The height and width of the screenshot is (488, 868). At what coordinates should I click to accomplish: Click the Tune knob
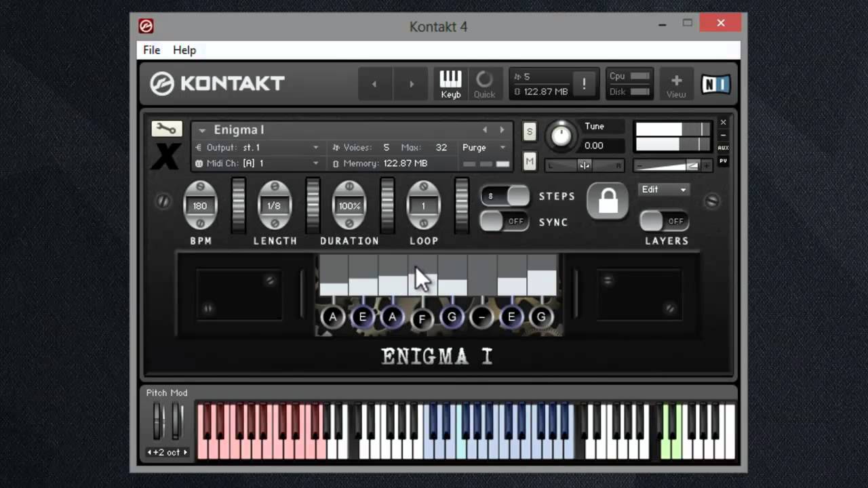[x=561, y=135]
